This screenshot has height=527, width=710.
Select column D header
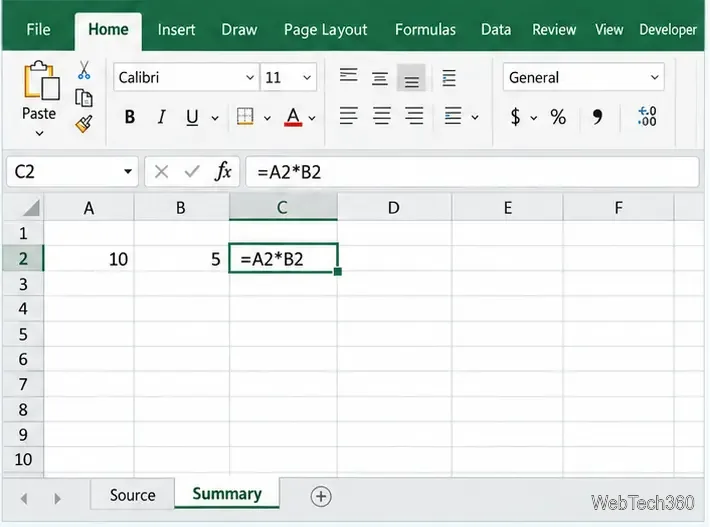[x=394, y=208]
